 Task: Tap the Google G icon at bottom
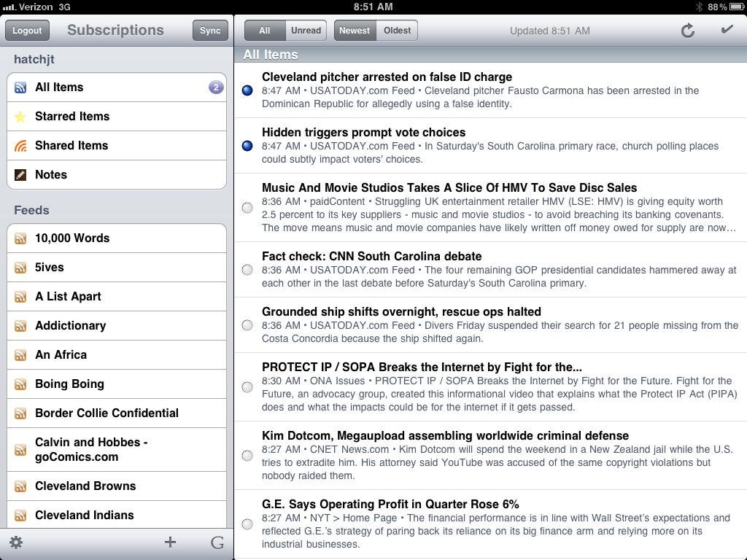217,542
